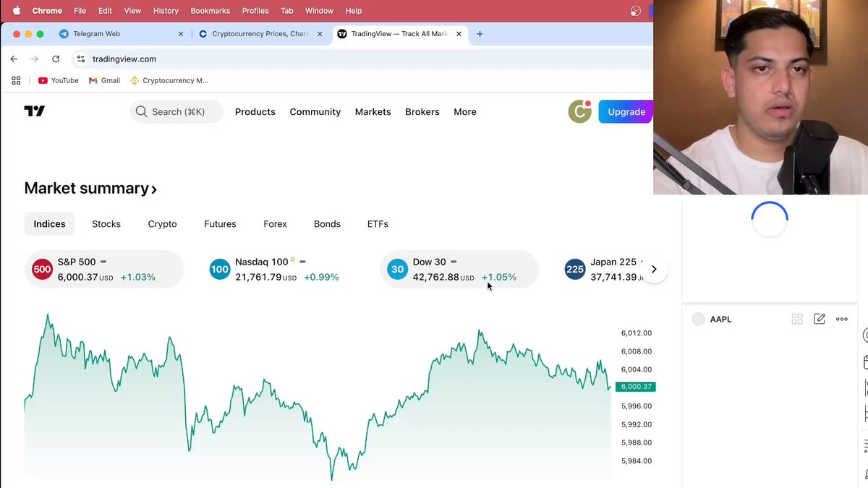Open the View menu

tap(132, 11)
